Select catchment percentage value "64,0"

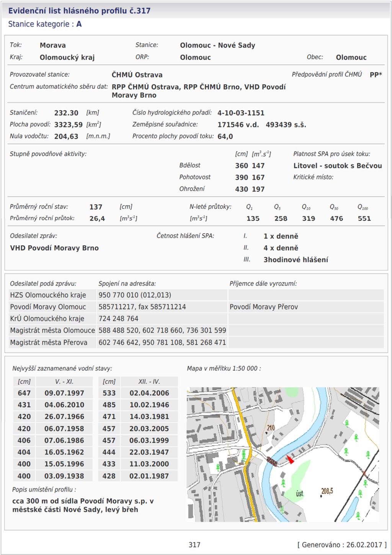(225, 136)
